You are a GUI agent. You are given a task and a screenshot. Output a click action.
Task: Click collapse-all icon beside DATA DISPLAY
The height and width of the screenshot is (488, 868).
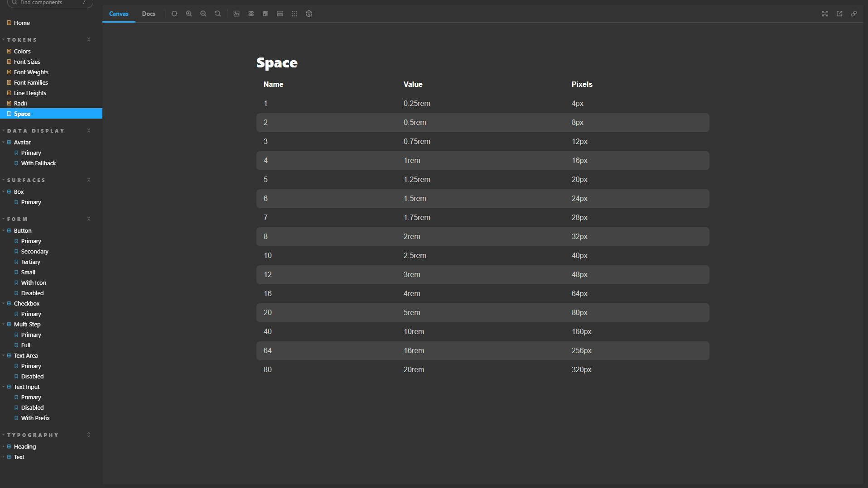click(x=89, y=131)
